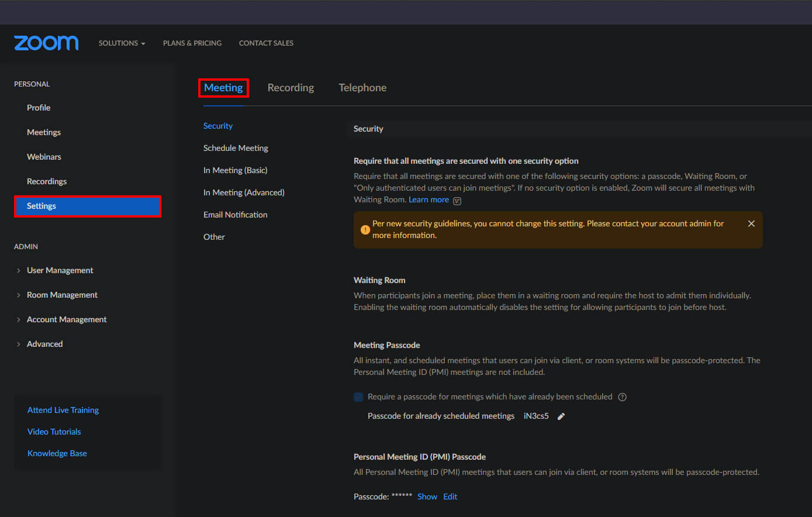
Task: Click the Learn more link
Action: click(x=429, y=199)
